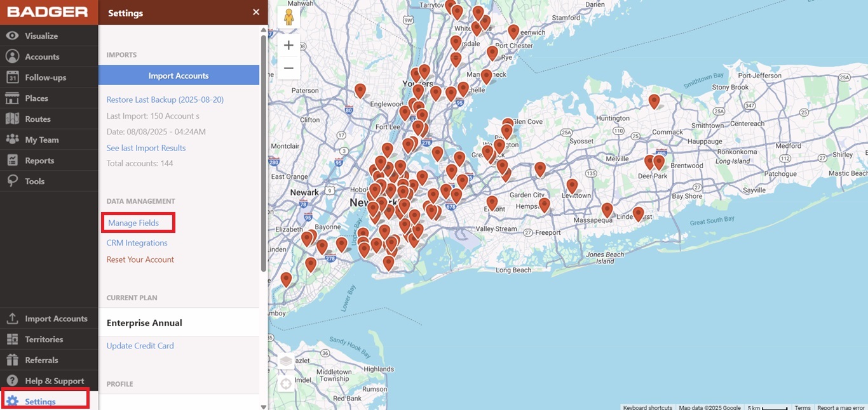Click Reset Your Account
Image resolution: width=868 pixels, height=410 pixels.
[x=140, y=259]
